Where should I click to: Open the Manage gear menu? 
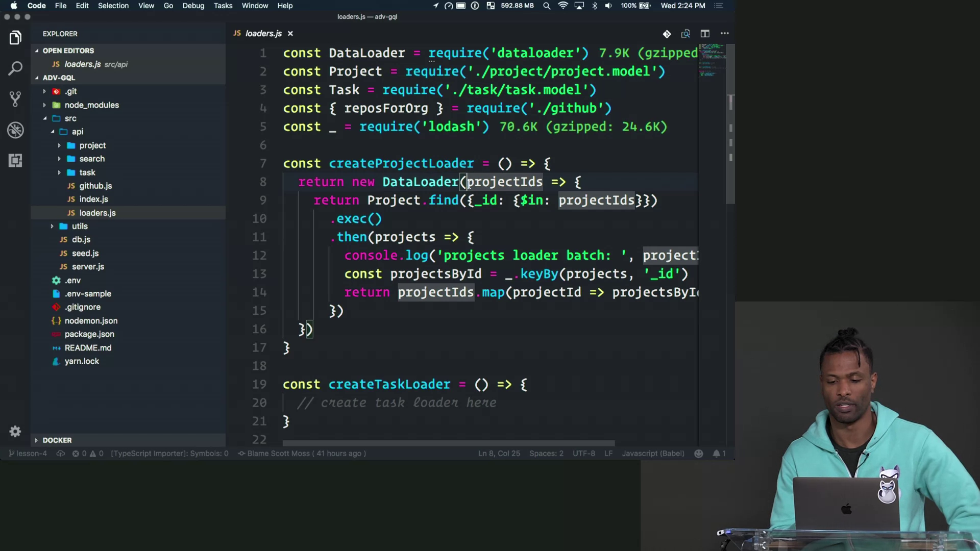point(15,432)
